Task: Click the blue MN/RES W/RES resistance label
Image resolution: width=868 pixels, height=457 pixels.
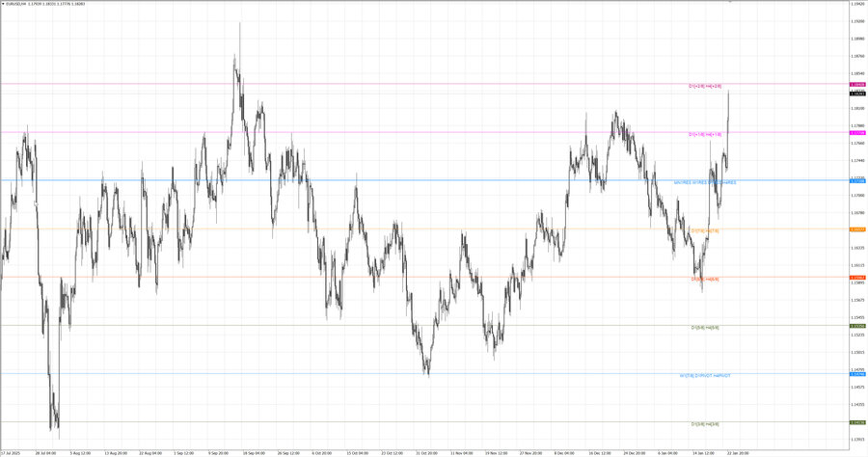Action: pyautogui.click(x=705, y=182)
